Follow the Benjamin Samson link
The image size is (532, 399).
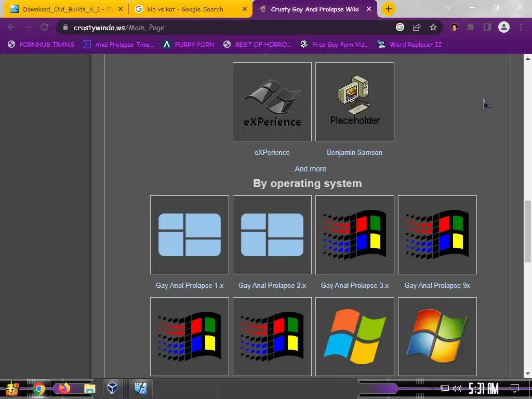pos(354,152)
